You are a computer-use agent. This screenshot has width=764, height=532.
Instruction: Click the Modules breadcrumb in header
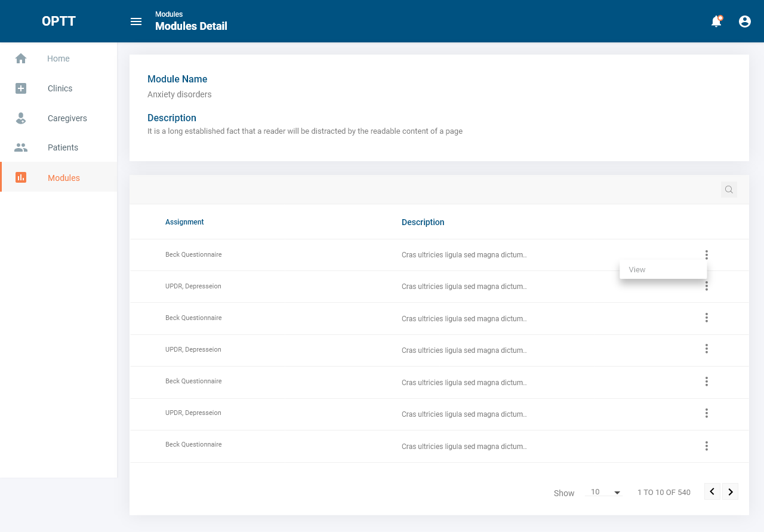pos(169,14)
